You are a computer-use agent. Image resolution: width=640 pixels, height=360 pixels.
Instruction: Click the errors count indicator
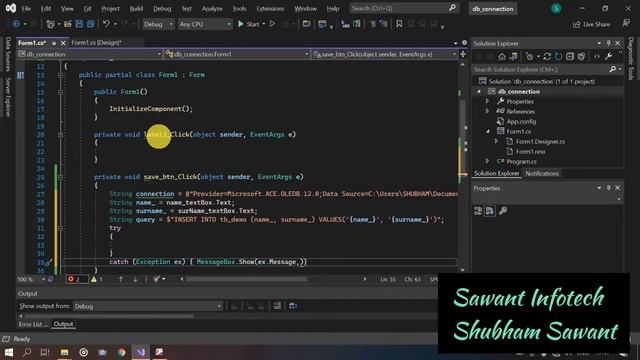(77, 279)
